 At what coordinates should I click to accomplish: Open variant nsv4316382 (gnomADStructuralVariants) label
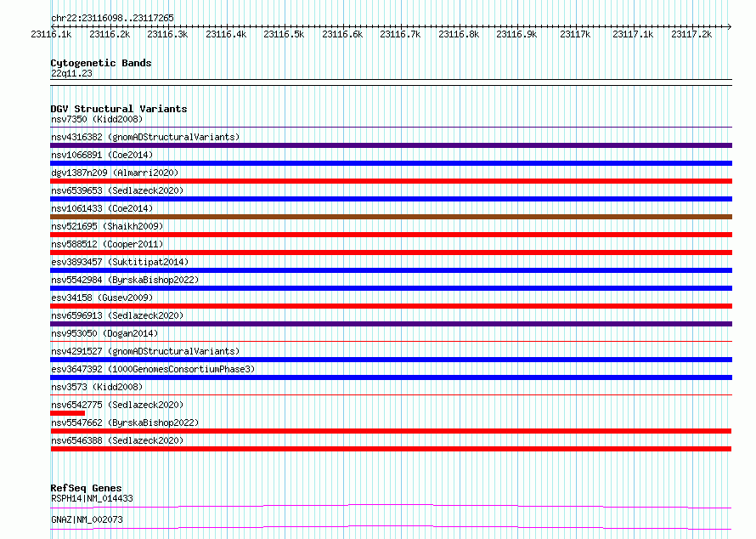(145, 137)
